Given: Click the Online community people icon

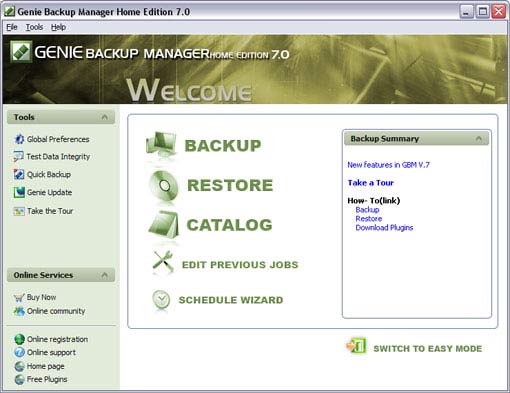Looking at the screenshot, I should [x=19, y=311].
